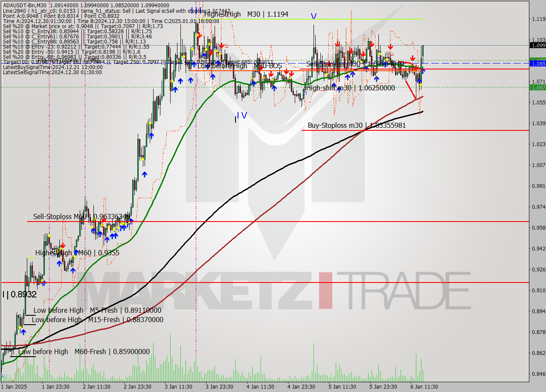Click the 0.910 price axis value

(x=539, y=290)
